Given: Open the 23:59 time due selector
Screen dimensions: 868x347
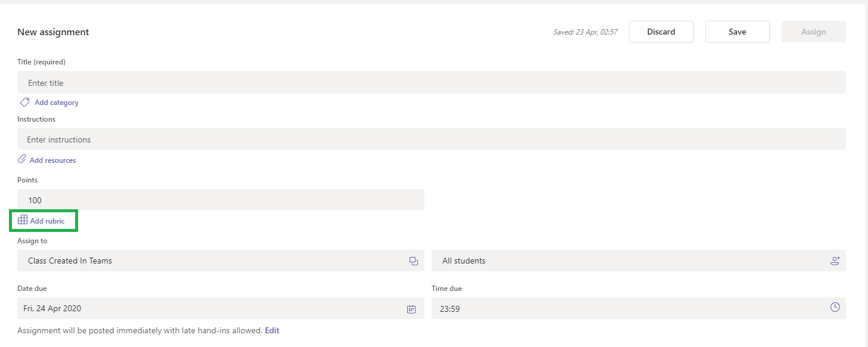Looking at the screenshot, I should [x=638, y=308].
